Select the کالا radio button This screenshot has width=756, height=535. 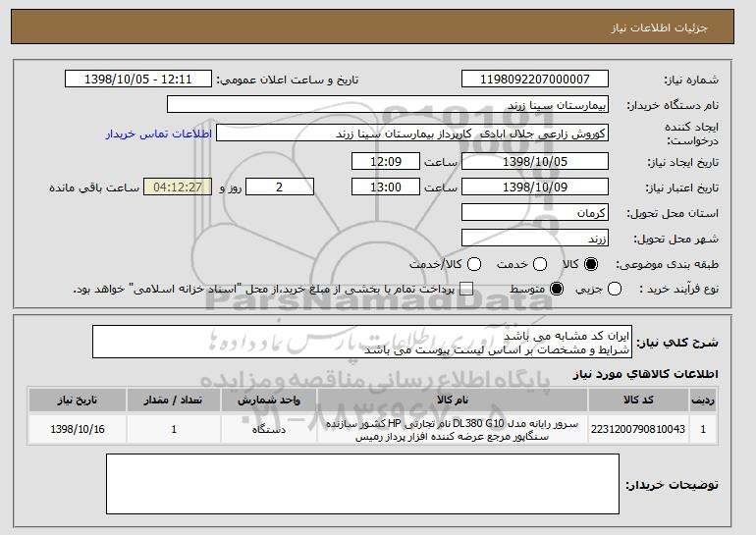coord(591,264)
